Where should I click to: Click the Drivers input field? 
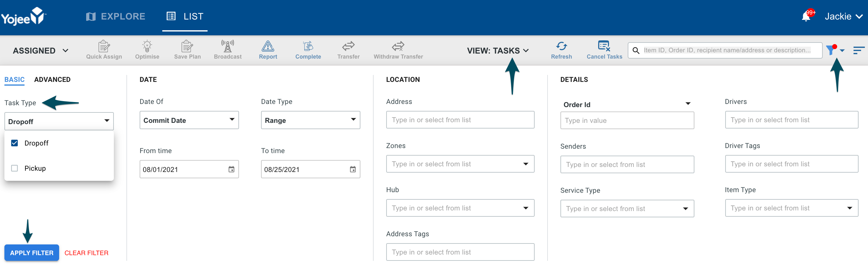(792, 120)
